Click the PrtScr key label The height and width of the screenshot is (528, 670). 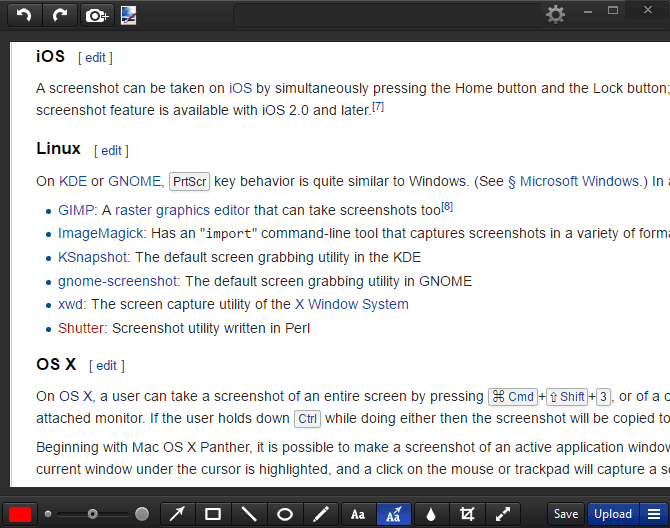coord(190,182)
